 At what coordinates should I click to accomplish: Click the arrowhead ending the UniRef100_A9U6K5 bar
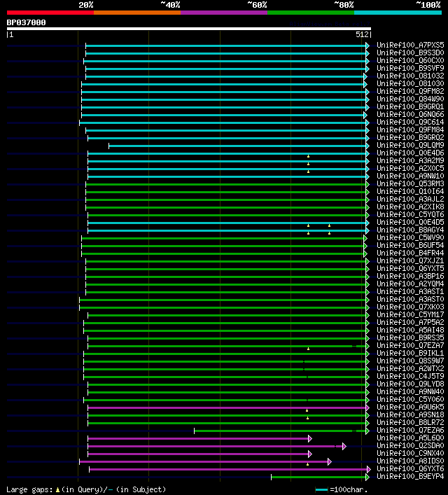click(367, 408)
